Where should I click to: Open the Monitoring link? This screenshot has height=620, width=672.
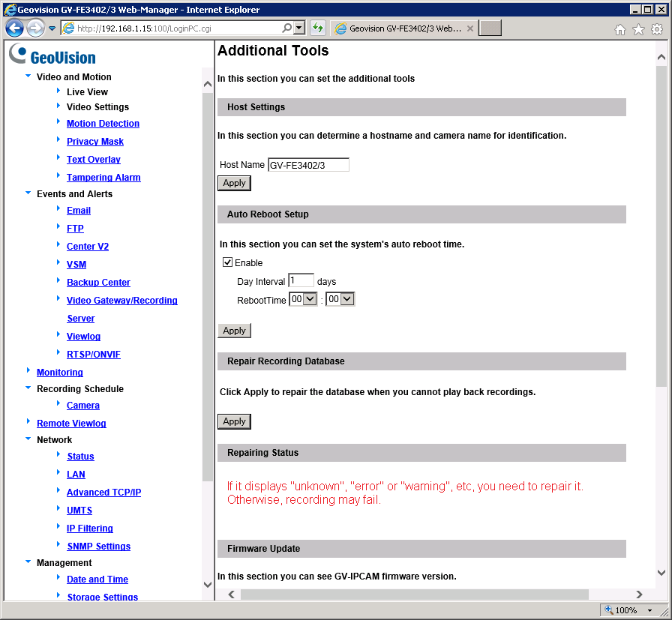click(x=59, y=373)
